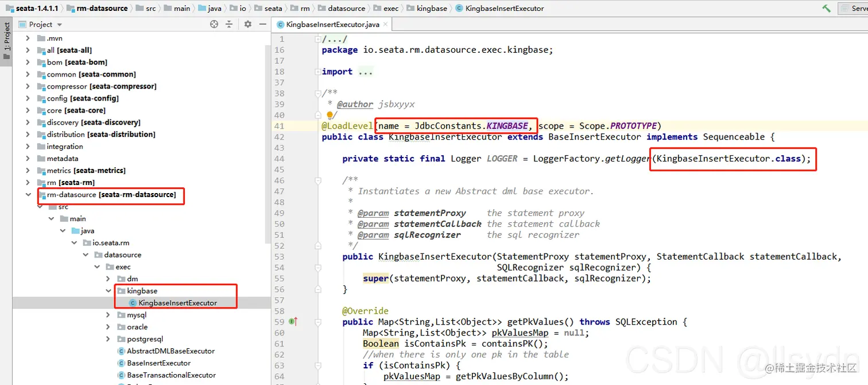The height and width of the screenshot is (385, 868).
Task: Expand the folded import block on line 18
Action: 318,72
